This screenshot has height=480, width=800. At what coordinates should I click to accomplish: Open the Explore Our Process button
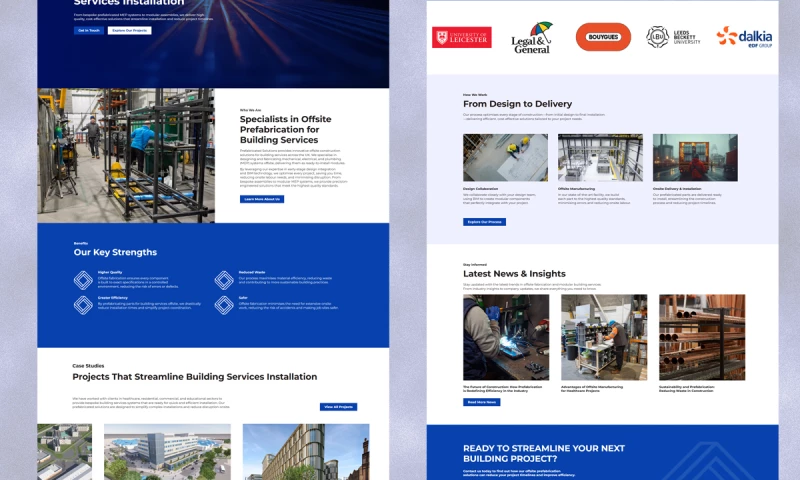click(x=485, y=222)
